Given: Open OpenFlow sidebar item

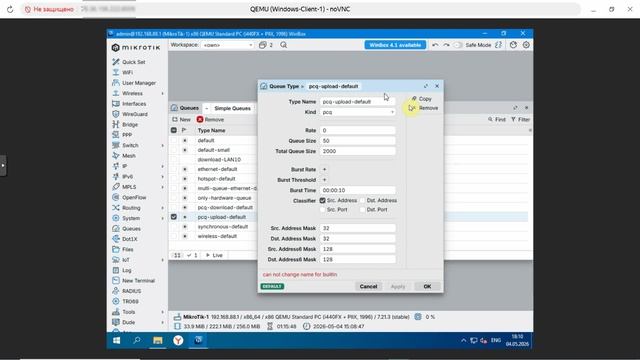Looking at the screenshot, I should pos(134,197).
